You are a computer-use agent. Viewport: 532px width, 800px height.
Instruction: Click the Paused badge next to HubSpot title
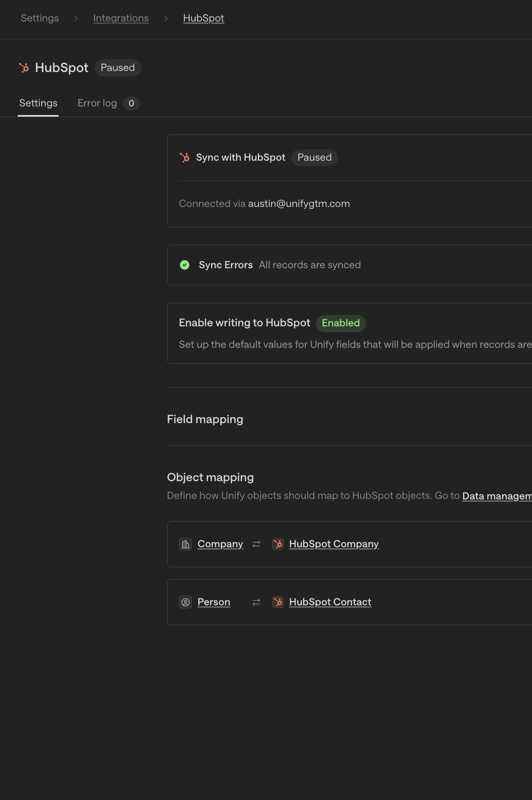click(x=118, y=68)
